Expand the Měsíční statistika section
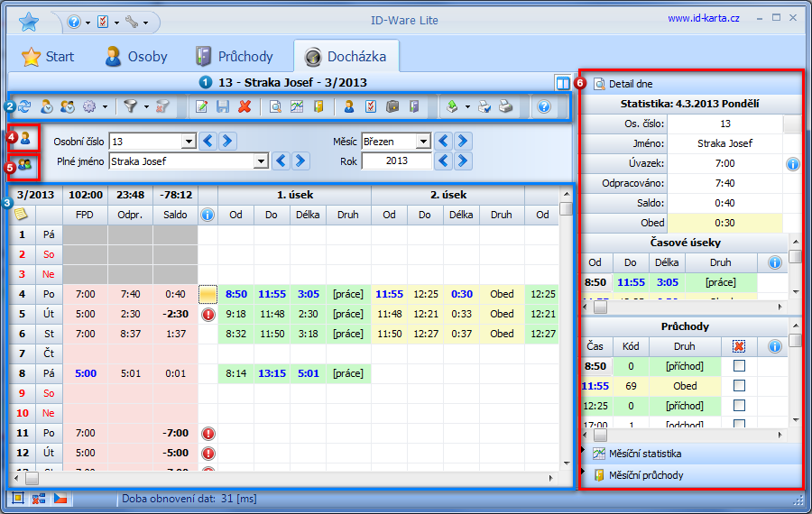The image size is (812, 514). pyautogui.click(x=691, y=454)
